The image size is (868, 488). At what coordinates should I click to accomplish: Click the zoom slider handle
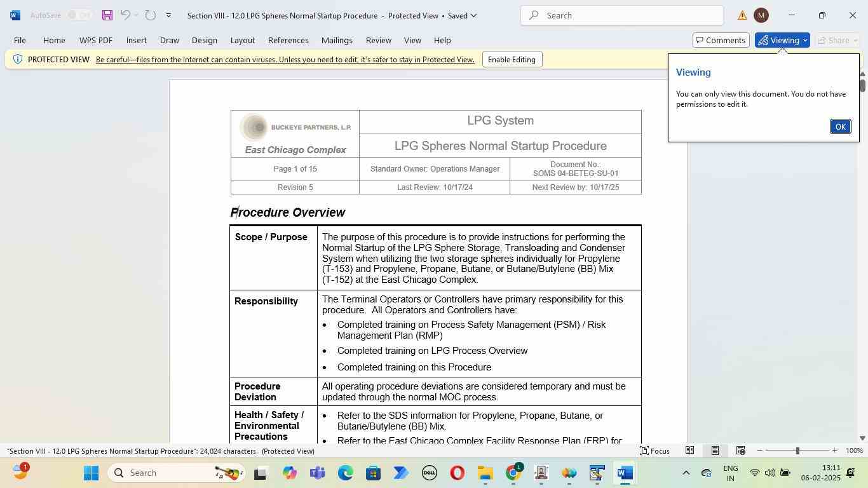tap(797, 451)
